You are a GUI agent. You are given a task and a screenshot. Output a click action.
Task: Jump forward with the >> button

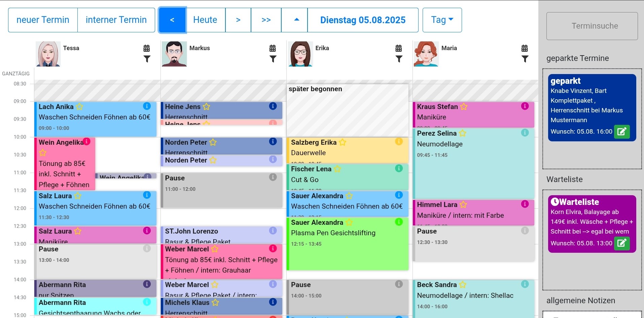point(266,20)
